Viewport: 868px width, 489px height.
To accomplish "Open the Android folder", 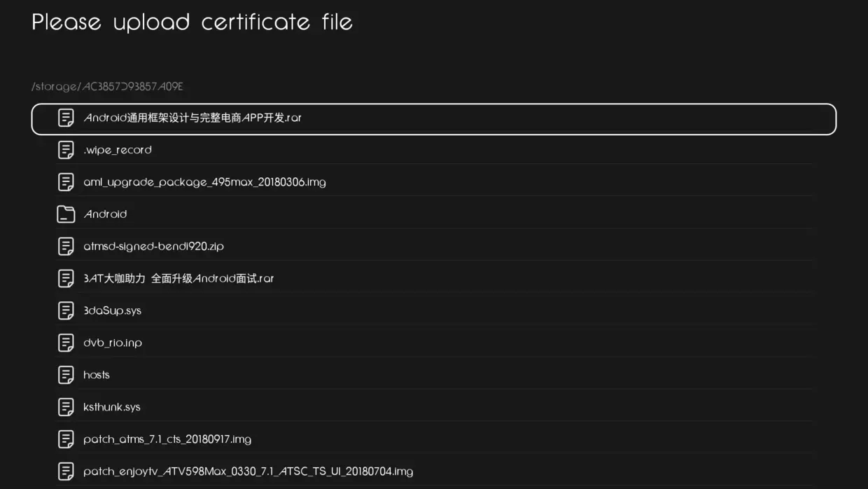I will tap(434, 214).
